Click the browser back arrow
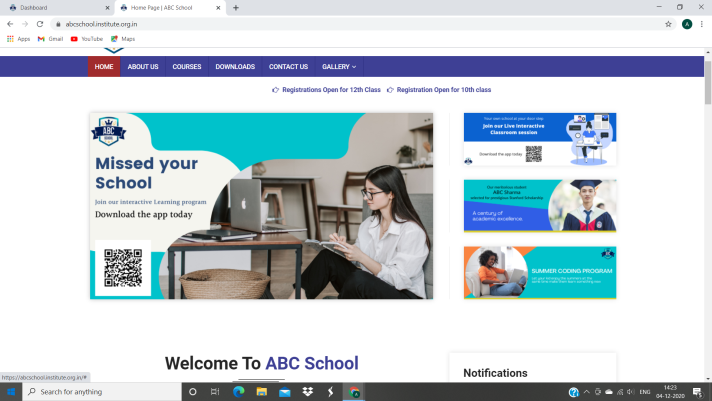The width and height of the screenshot is (712, 401). (x=10, y=24)
